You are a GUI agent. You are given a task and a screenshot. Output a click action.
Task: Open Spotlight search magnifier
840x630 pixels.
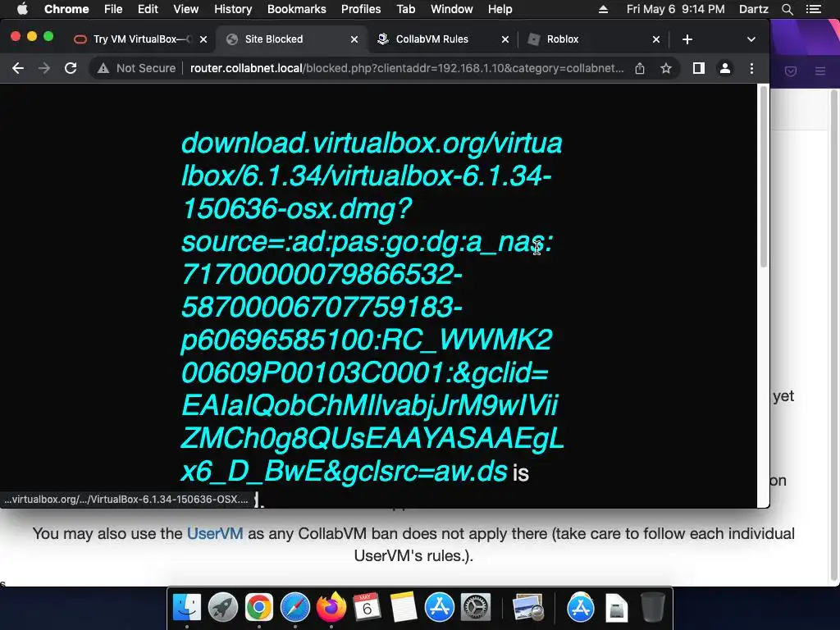coord(787,9)
